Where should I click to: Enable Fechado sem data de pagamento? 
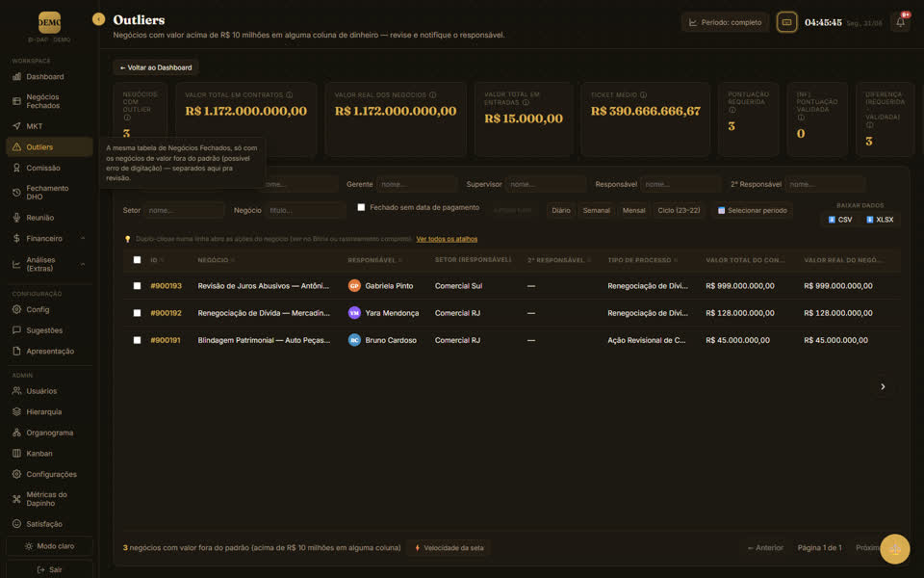point(361,208)
